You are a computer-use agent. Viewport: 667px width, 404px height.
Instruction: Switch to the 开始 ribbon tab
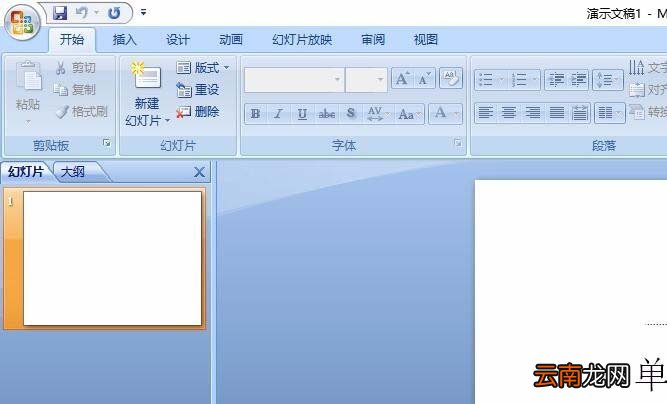(x=72, y=40)
